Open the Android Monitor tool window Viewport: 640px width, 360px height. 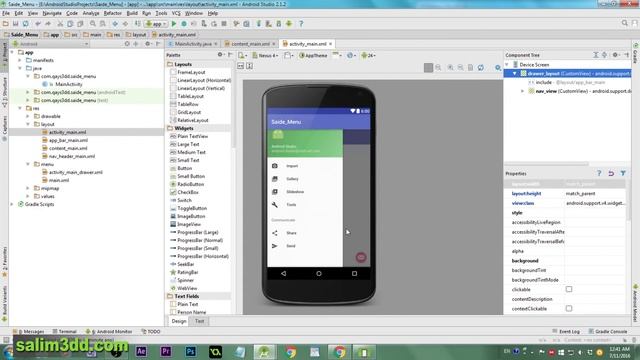(x=109, y=331)
